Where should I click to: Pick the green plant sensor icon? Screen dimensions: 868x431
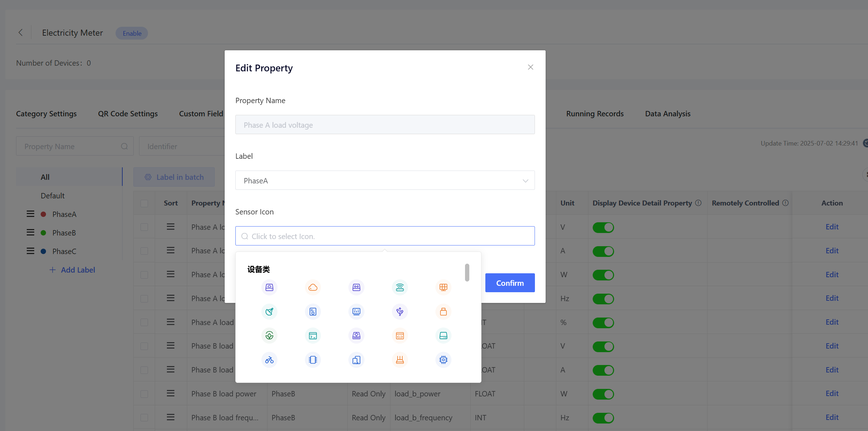pos(269,336)
